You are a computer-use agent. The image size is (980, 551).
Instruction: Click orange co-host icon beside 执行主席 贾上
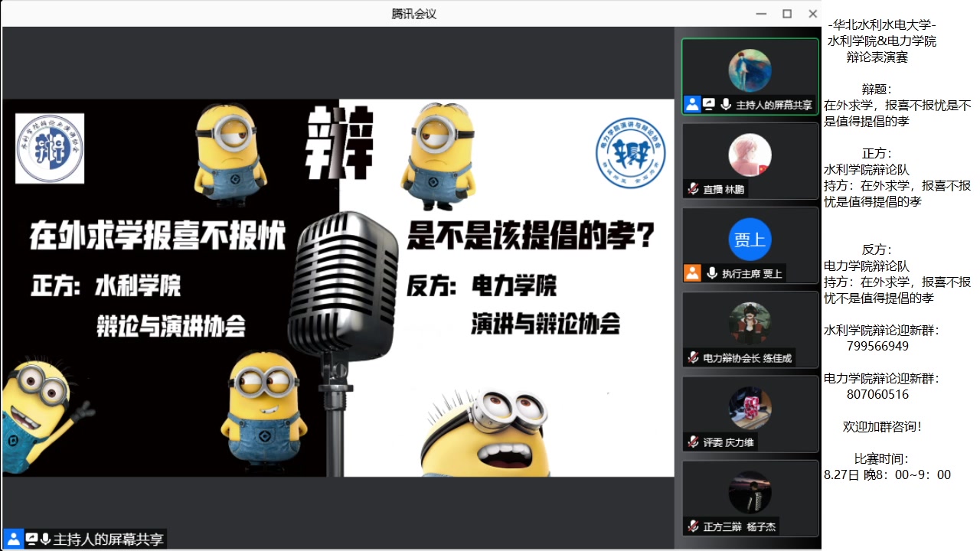click(692, 273)
